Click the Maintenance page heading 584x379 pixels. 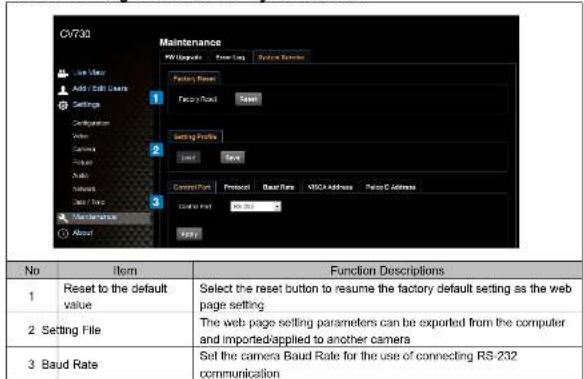coord(190,42)
